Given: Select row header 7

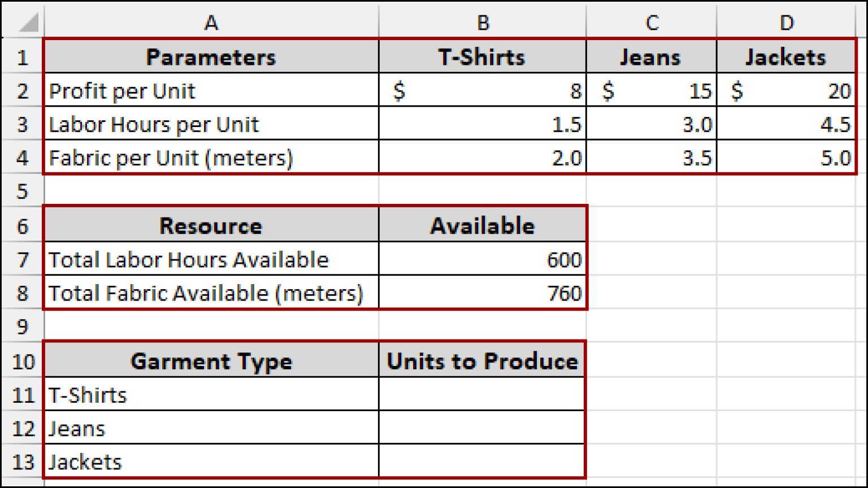Looking at the screenshot, I should coord(22,260).
